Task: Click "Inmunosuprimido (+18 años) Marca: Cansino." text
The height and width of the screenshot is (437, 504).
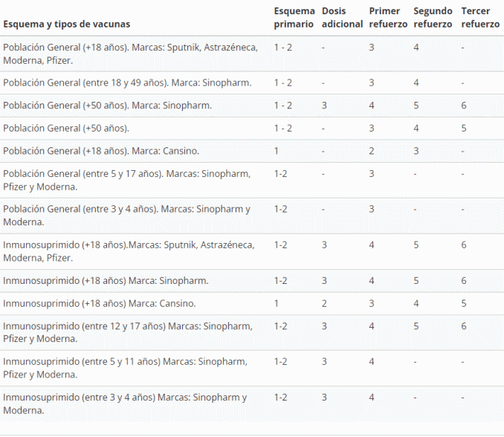Action: [x=100, y=303]
